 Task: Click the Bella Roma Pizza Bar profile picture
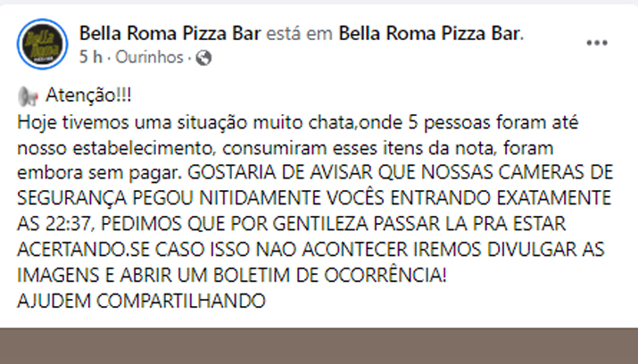tap(45, 42)
